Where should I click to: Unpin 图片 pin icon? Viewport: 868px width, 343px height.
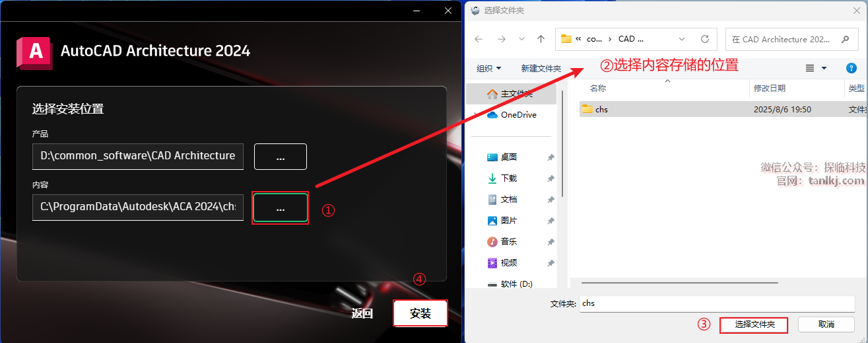(x=551, y=221)
